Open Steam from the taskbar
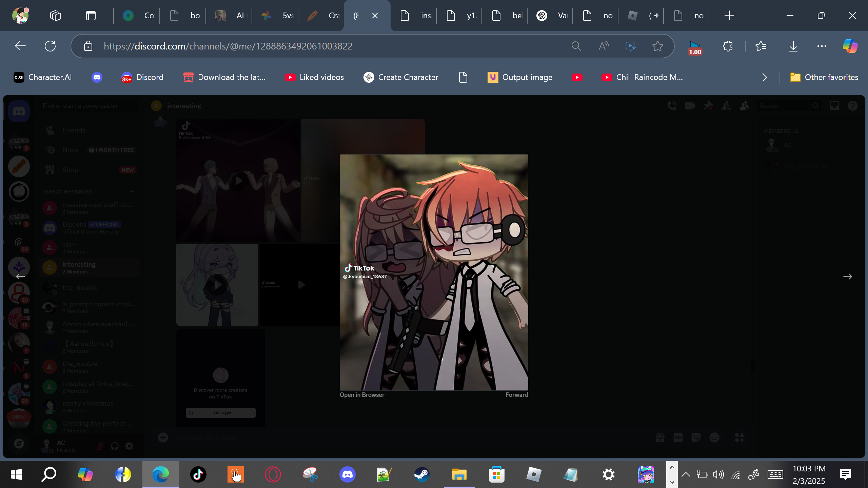 coord(422,474)
